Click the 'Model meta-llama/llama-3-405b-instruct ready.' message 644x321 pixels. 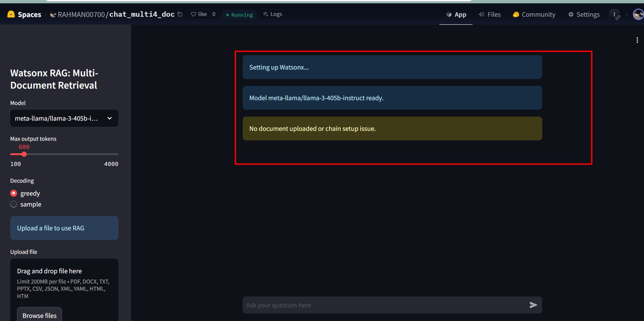click(392, 98)
